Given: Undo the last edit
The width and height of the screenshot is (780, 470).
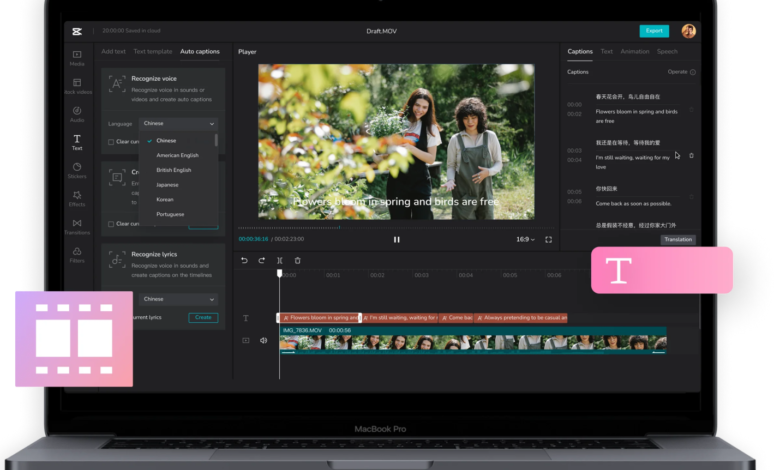Looking at the screenshot, I should [x=244, y=260].
